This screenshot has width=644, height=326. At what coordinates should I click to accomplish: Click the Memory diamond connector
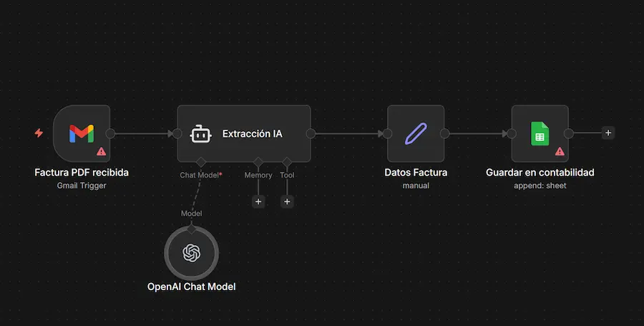click(x=258, y=162)
